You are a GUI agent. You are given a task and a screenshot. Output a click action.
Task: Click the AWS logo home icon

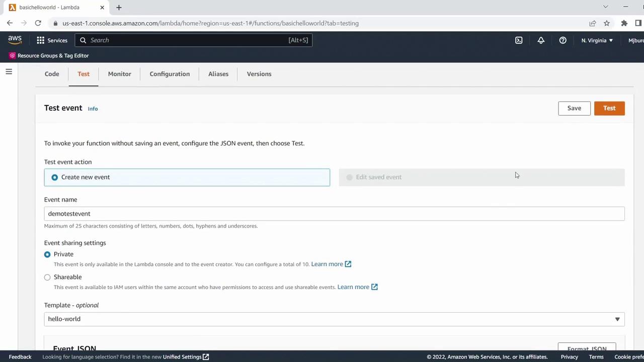pos(15,40)
